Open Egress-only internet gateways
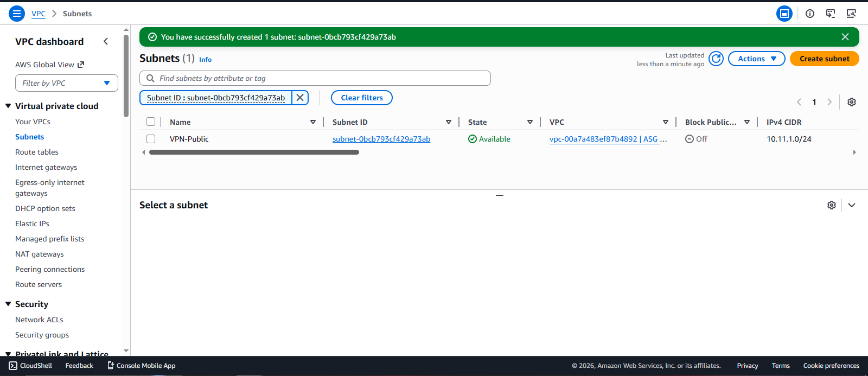The image size is (868, 376). (50, 188)
